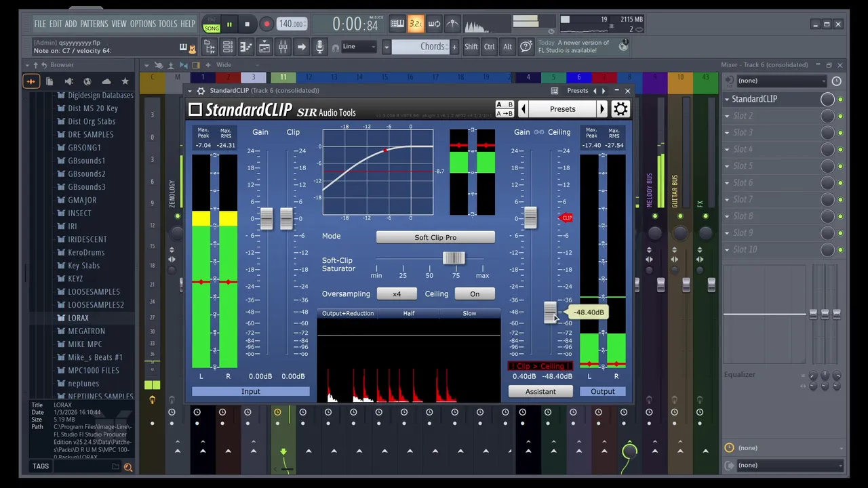Toggle the Ceiling On button
Screen dimensions: 868x488
475,294
